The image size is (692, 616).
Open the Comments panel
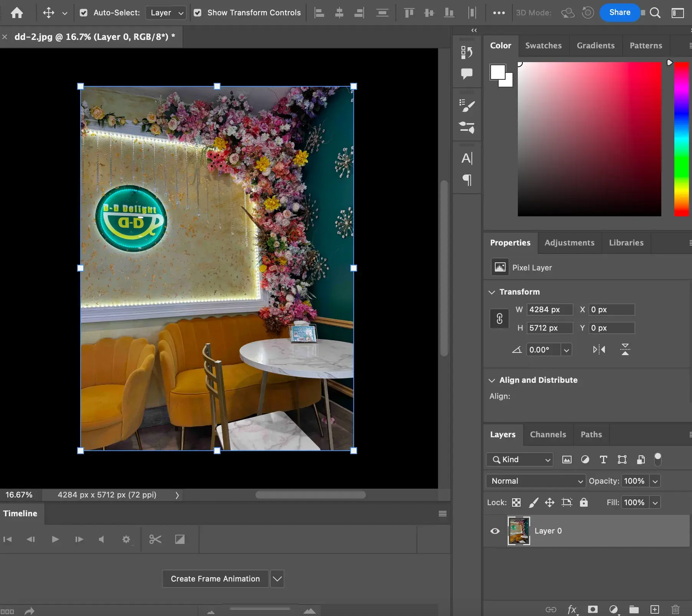tap(467, 74)
